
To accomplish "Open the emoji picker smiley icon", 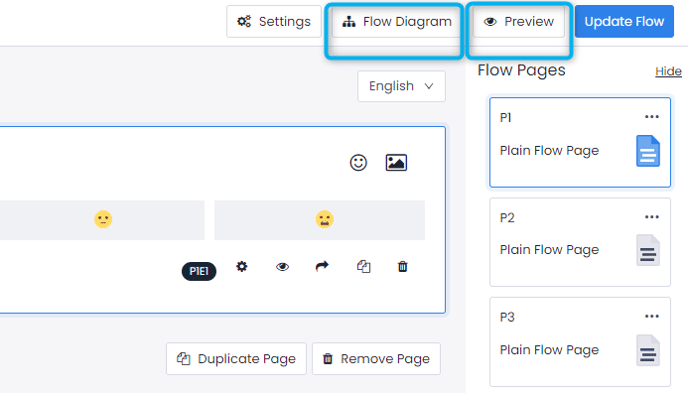I will pyautogui.click(x=358, y=163).
